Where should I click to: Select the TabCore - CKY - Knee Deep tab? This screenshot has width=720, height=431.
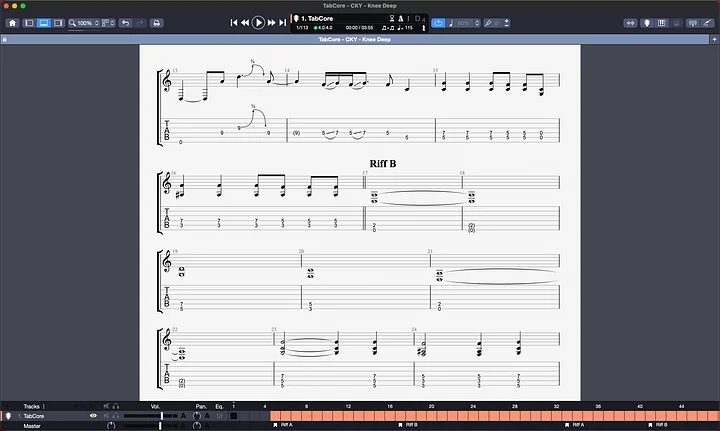pyautogui.click(x=354, y=39)
